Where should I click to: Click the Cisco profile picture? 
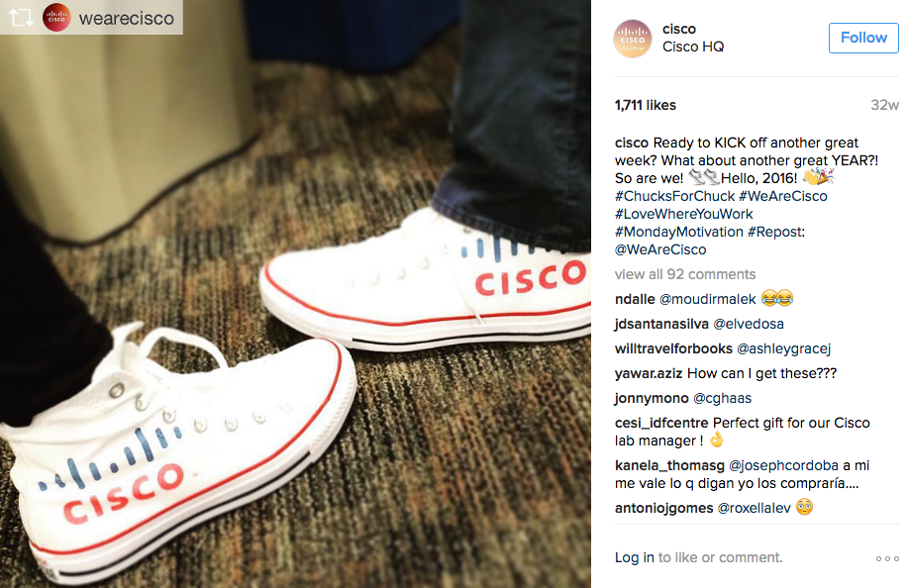tap(633, 39)
